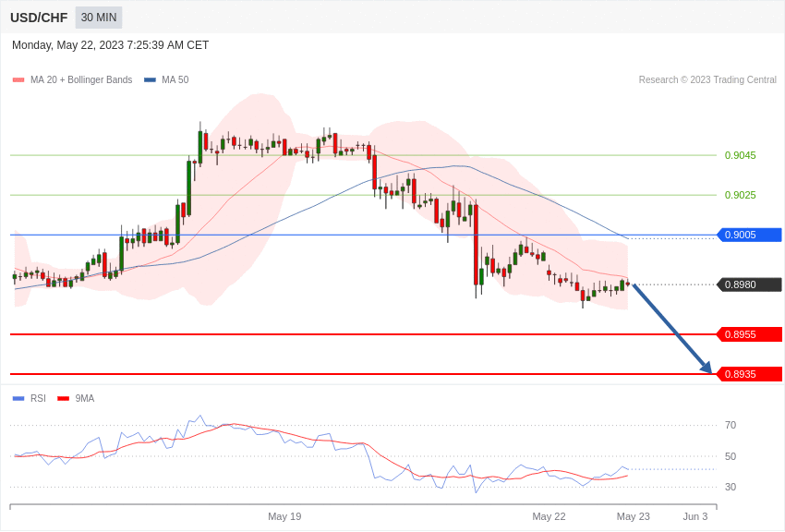The height and width of the screenshot is (532, 785).
Task: Click the MA 20 + Bollinger Bands legend swatch
Action: (x=18, y=80)
